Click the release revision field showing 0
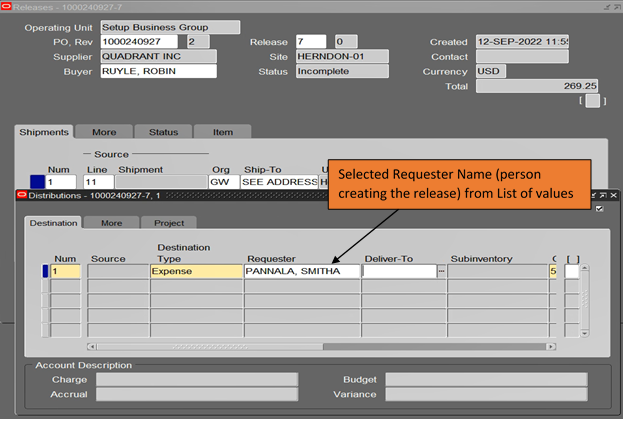The image size is (624, 421). [x=346, y=42]
